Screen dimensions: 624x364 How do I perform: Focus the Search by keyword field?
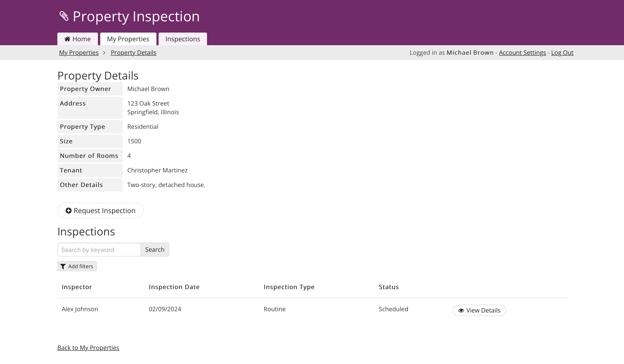click(x=99, y=250)
